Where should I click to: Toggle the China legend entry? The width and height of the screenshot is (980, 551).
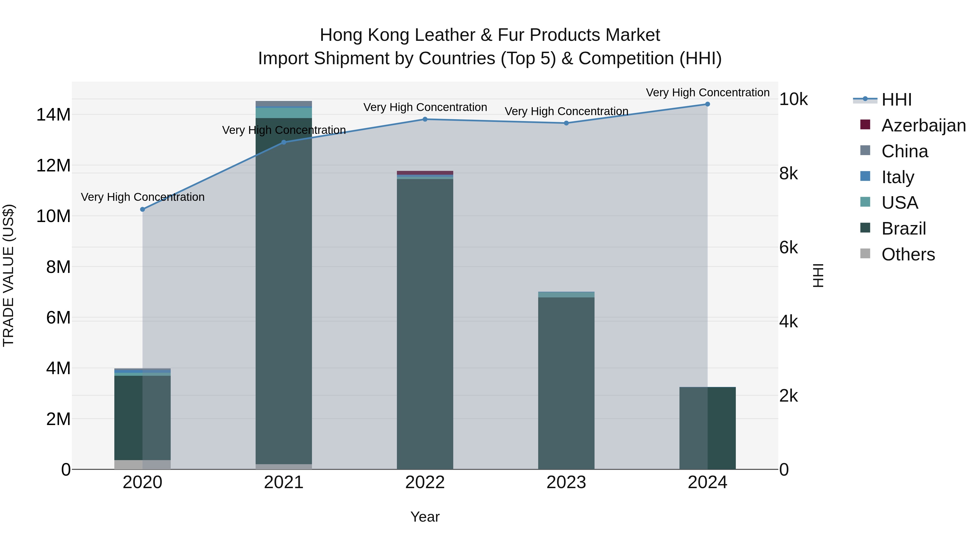(894, 151)
